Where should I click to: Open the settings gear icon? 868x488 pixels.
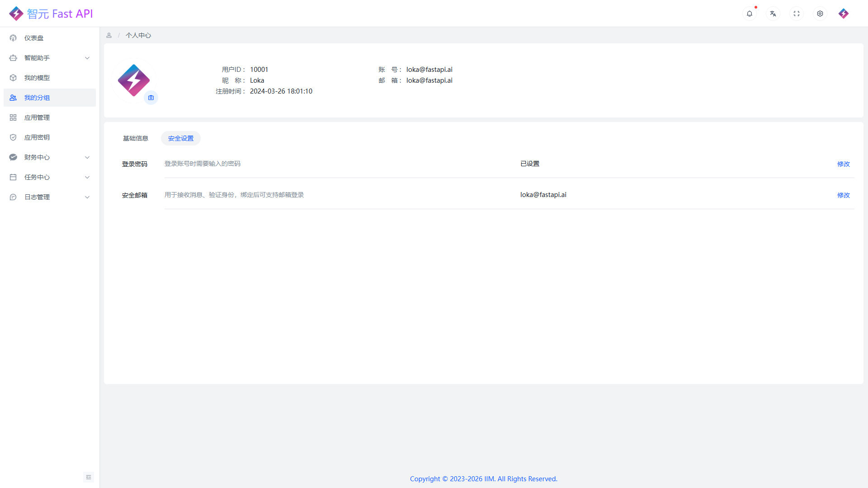pos(820,14)
